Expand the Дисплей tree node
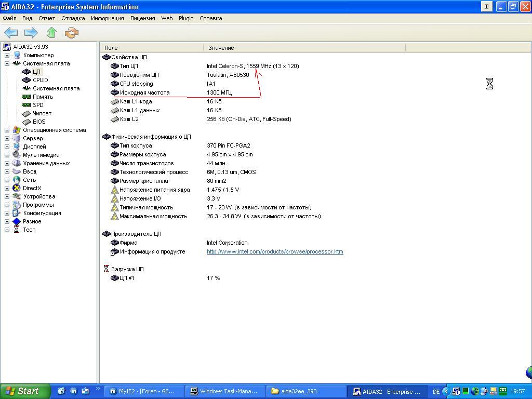 (x=7, y=147)
